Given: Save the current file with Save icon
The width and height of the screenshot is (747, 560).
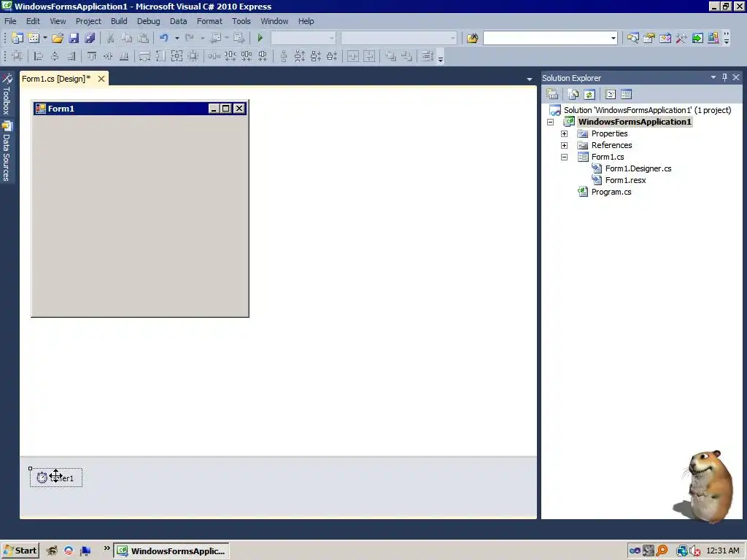Looking at the screenshot, I should [74, 38].
